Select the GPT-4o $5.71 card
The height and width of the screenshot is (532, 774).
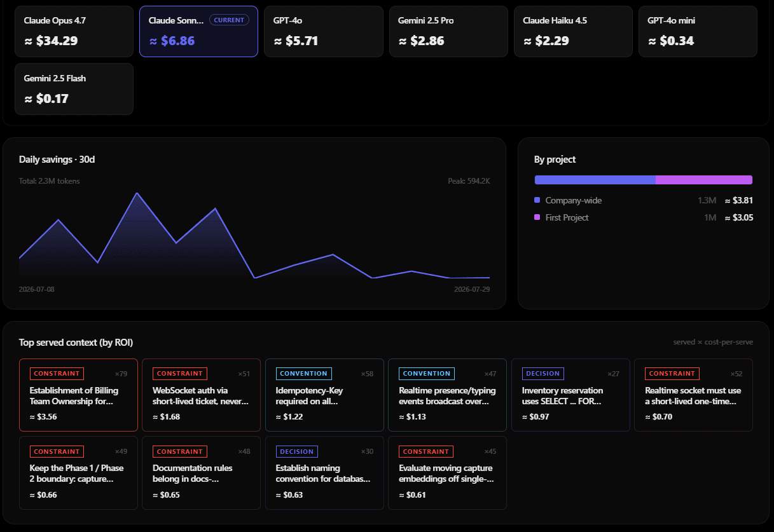click(x=324, y=32)
